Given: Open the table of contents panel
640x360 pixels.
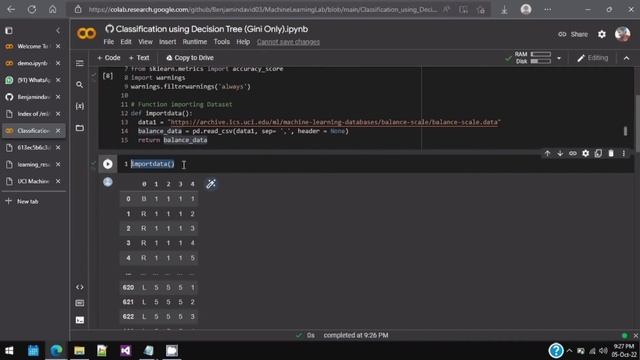Looking at the screenshot, I should (x=80, y=63).
